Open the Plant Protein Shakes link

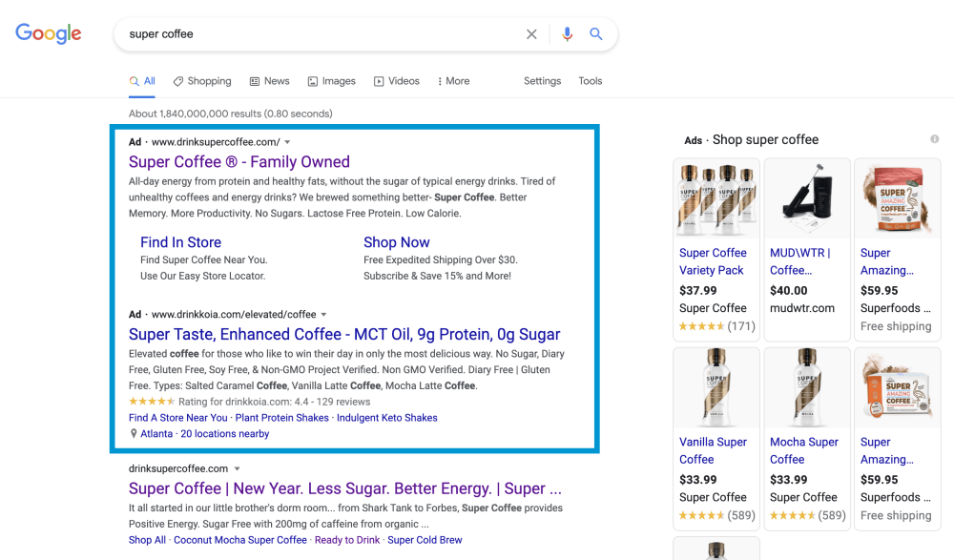point(281,417)
